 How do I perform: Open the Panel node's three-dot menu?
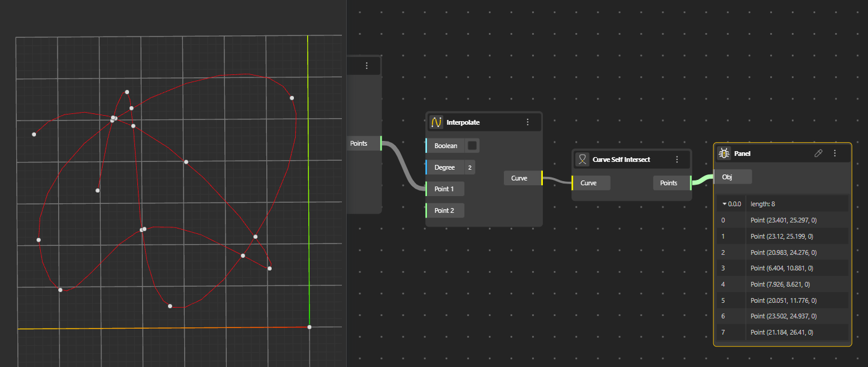point(834,154)
